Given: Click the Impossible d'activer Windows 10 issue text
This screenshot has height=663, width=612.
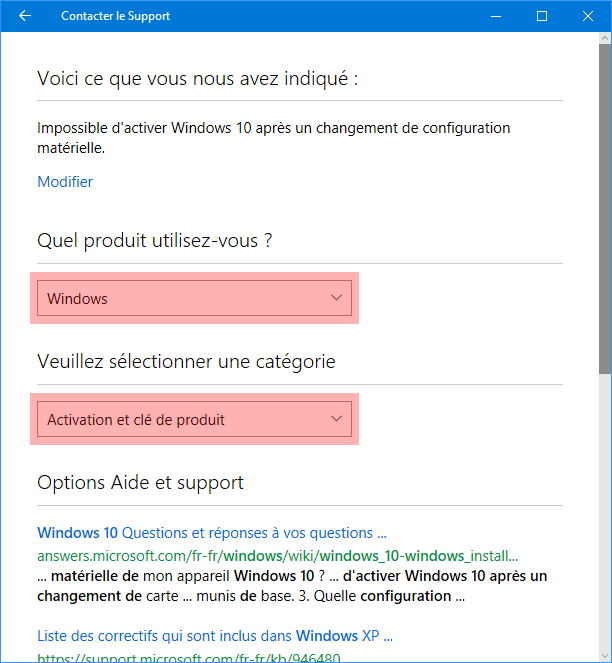Looking at the screenshot, I should (274, 138).
